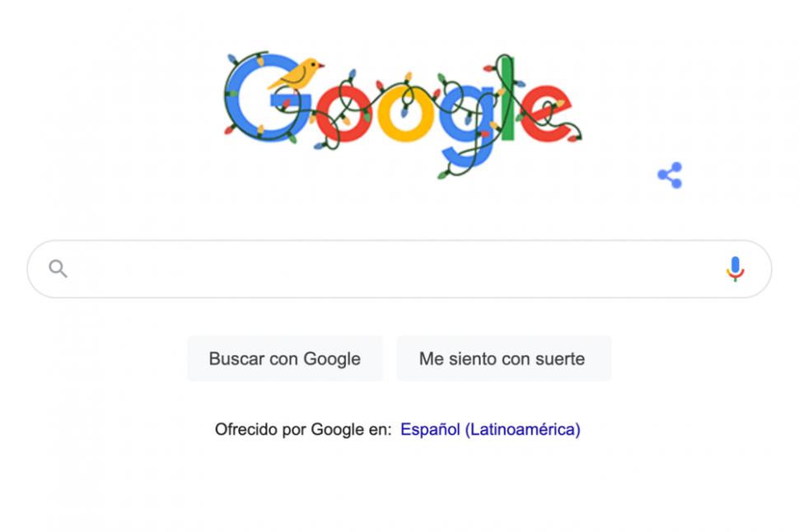Click the blue lowercase g of the doodle
This screenshot has height=532, width=799.
pos(466,126)
